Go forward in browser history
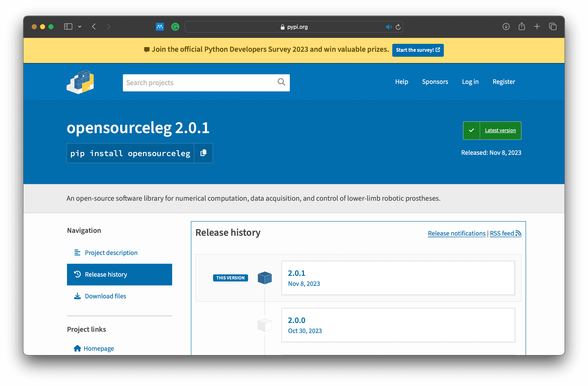The height and width of the screenshot is (386, 588). point(109,27)
